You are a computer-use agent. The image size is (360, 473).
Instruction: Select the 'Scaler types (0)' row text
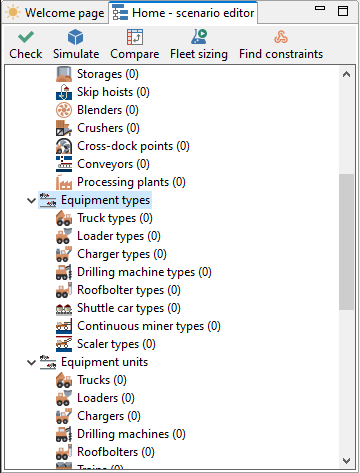[x=116, y=344]
